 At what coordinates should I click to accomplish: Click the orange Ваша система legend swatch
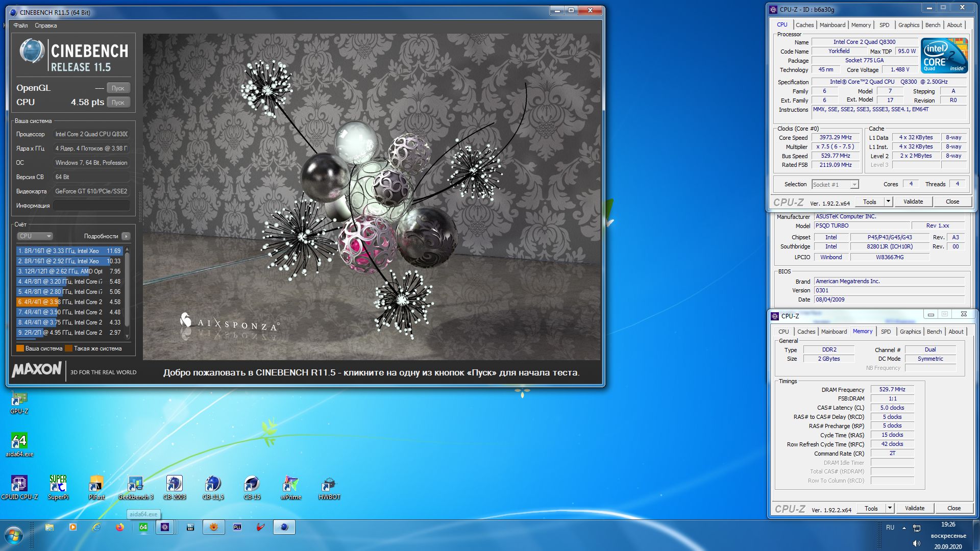(20, 348)
